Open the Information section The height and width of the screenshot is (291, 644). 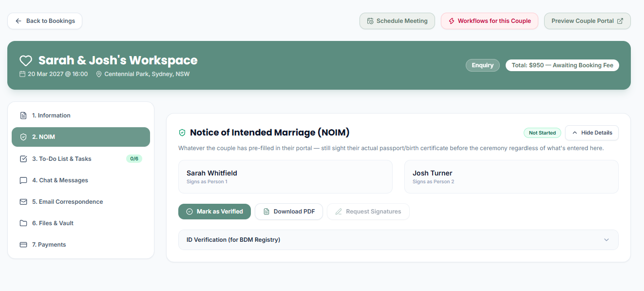coord(81,116)
